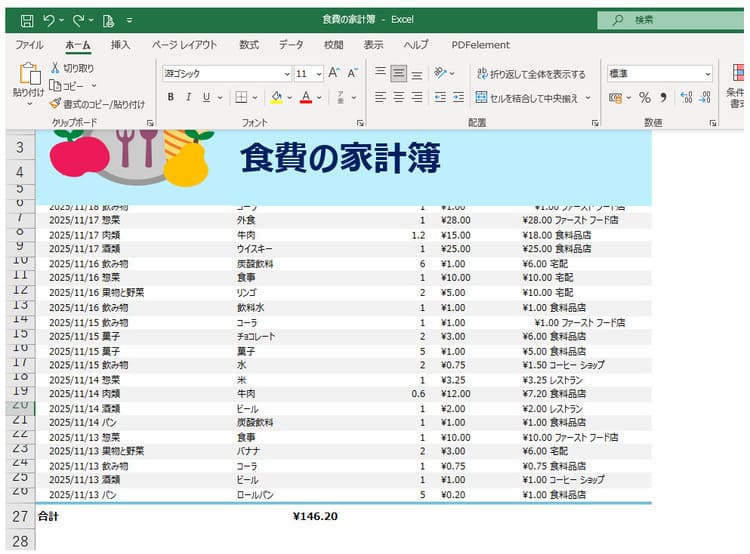Select middle align icon

pyautogui.click(x=398, y=73)
